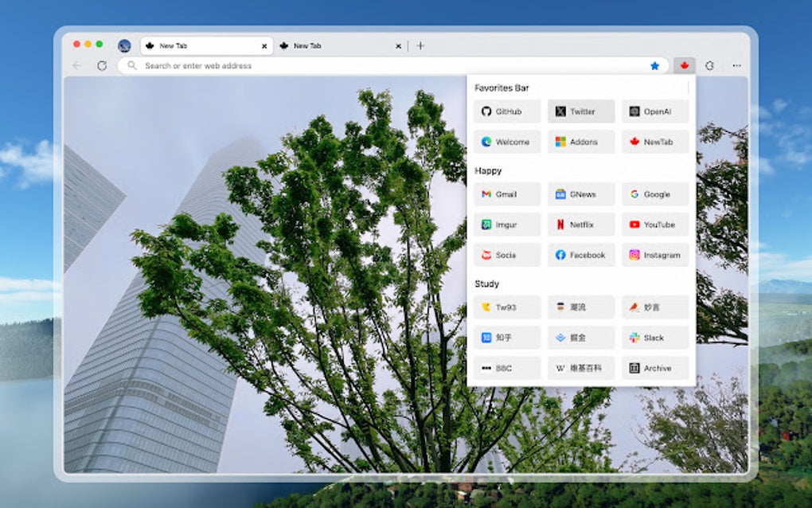This screenshot has height=508, width=812.
Task: Open the OpenAI shortcut
Action: (654, 111)
